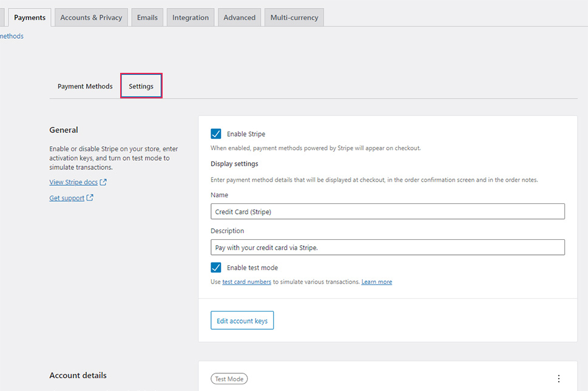The height and width of the screenshot is (391, 588).
Task: Toggle the Enable test mode checkbox
Action: point(216,268)
